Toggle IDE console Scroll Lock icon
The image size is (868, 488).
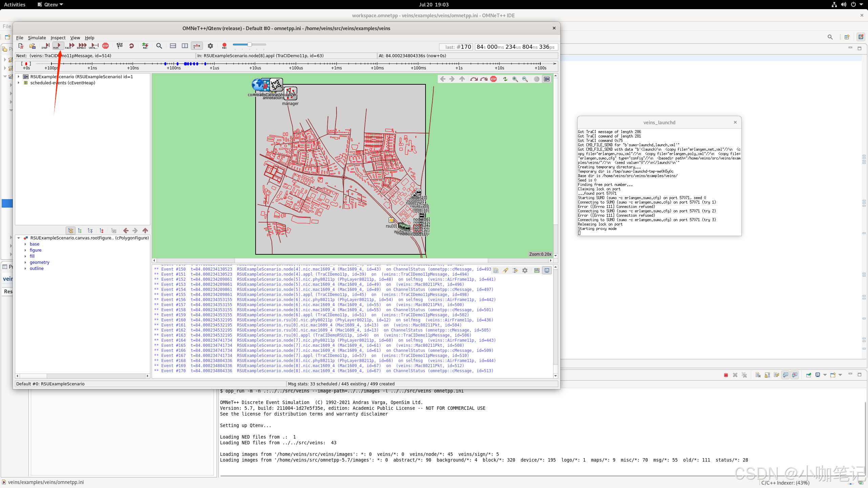(x=767, y=375)
